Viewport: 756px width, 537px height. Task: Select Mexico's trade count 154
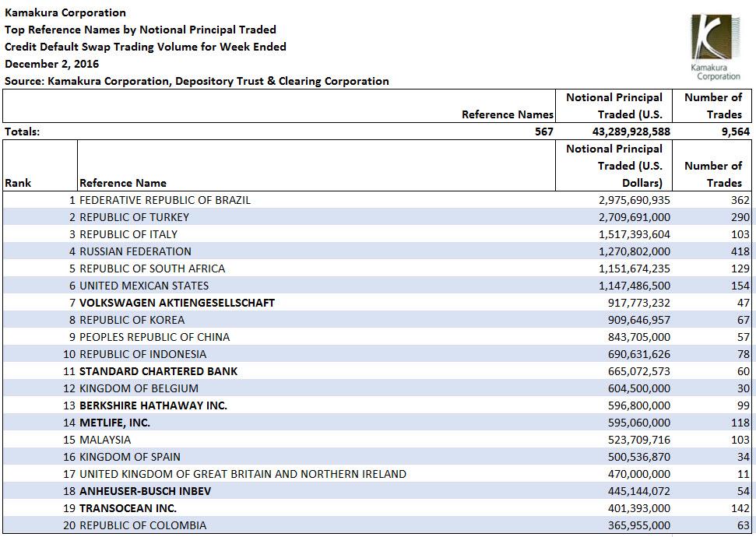coord(740,286)
